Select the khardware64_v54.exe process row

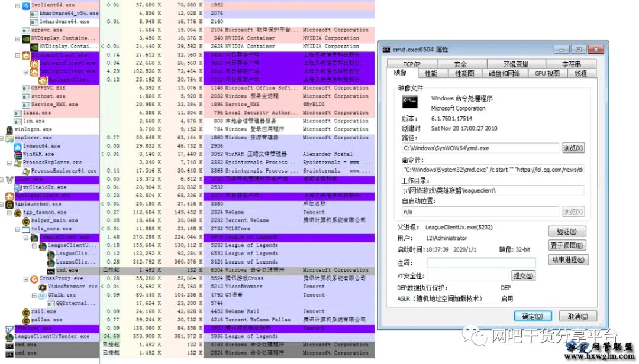point(187,14)
